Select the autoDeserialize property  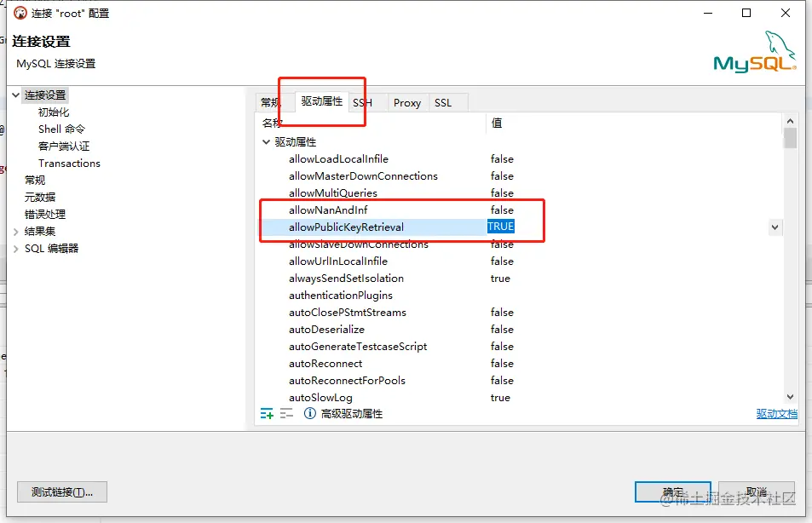327,330
